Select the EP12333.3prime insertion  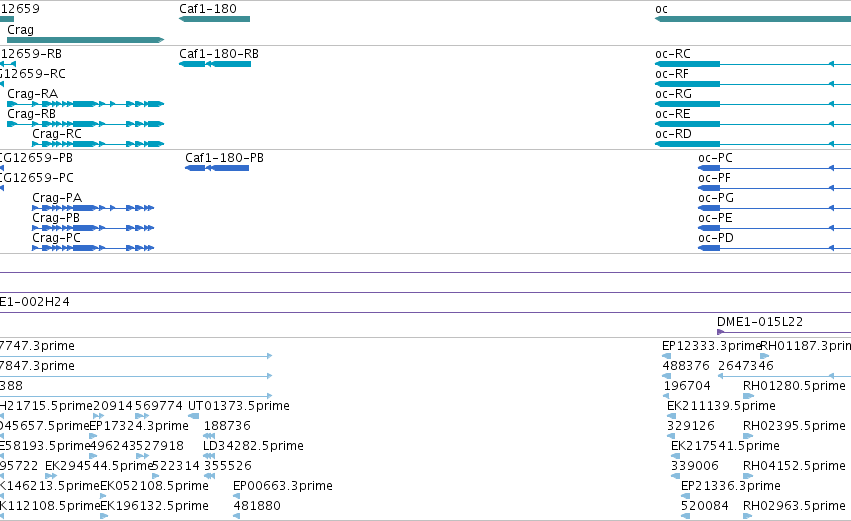(666, 356)
